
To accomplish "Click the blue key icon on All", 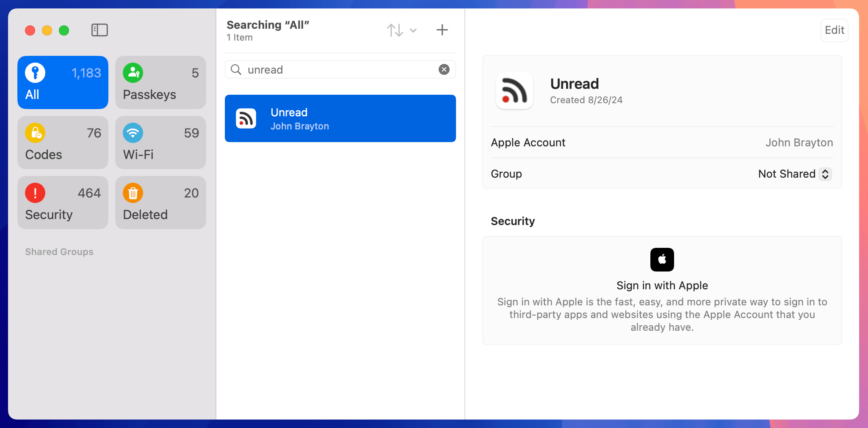I will [x=35, y=73].
